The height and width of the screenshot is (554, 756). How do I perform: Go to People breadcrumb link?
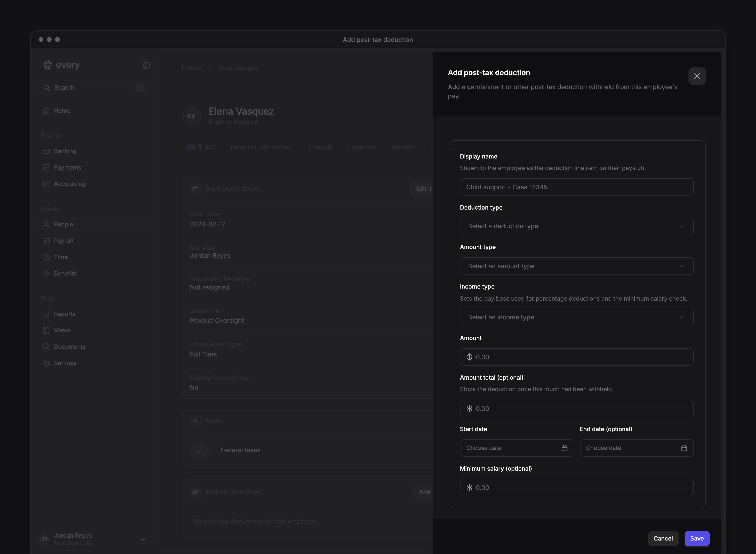coord(191,68)
